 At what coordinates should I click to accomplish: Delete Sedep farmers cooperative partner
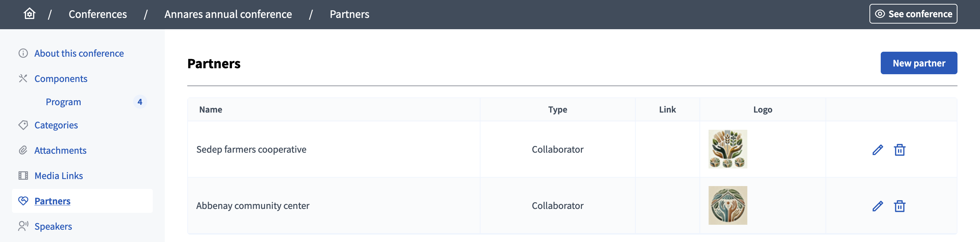[x=899, y=150]
